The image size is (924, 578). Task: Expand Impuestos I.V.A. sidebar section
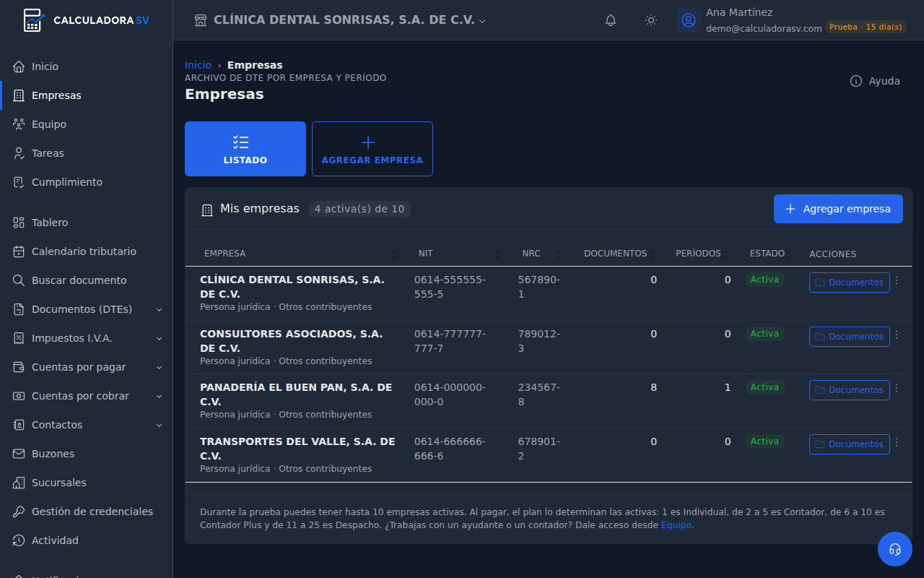tap(87, 338)
